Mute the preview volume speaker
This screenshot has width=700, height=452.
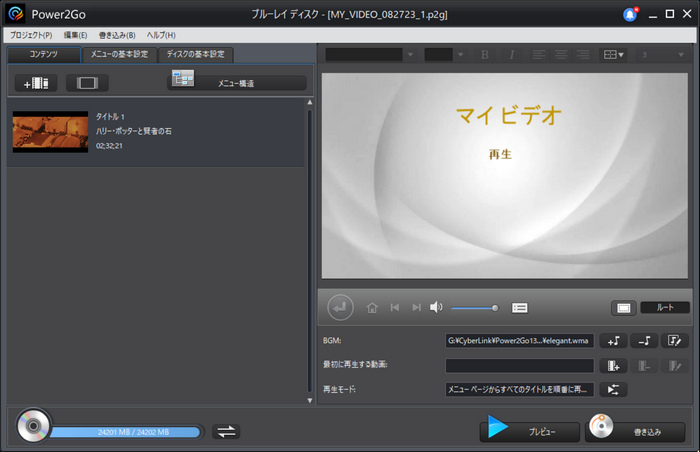tap(436, 307)
